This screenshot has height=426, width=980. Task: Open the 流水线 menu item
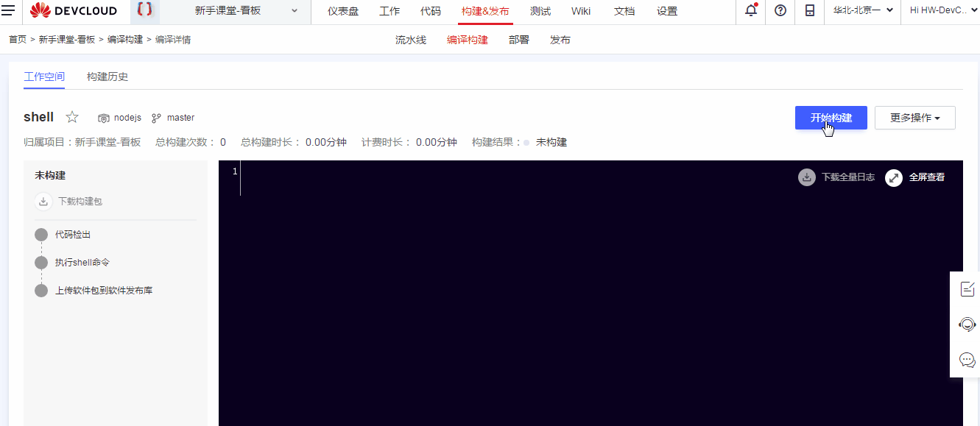tap(410, 40)
